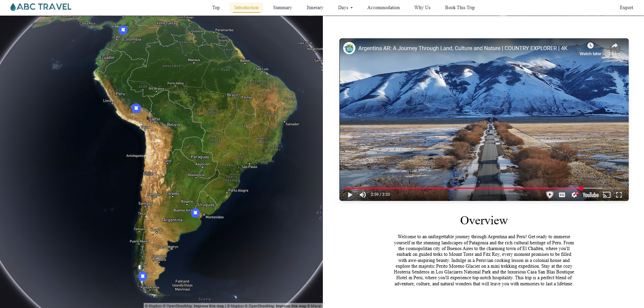Open the Argentina AR video title link
This screenshot has width=644, height=308.
pos(463,48)
